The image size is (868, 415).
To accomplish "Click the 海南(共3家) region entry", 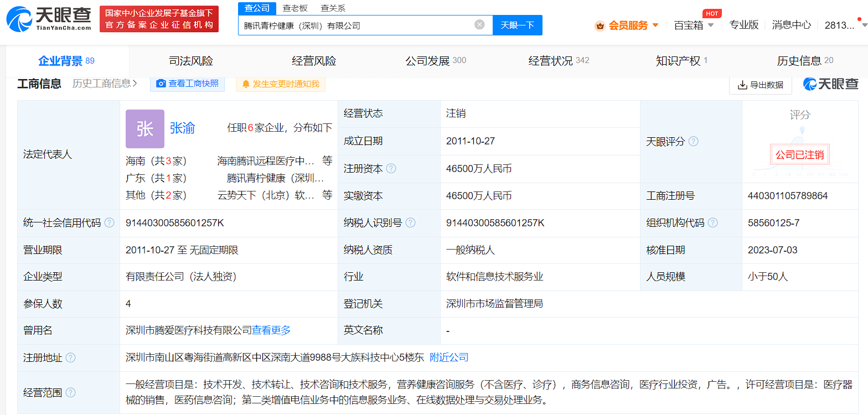I will [x=156, y=161].
